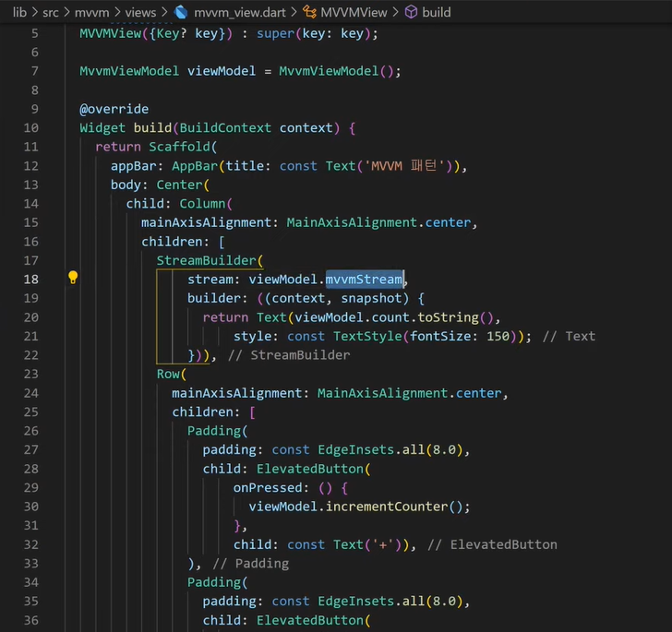Click TextStyle on line 21
Viewport: 672px width, 632px height.
pyautogui.click(x=367, y=336)
